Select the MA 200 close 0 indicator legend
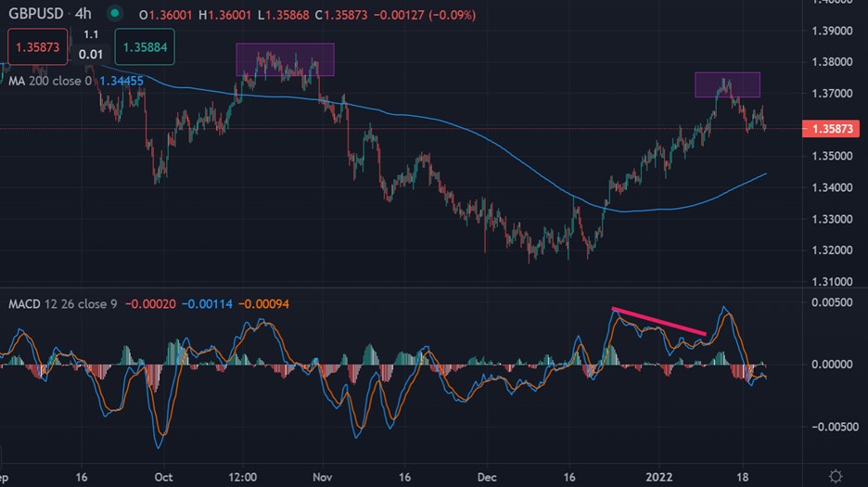Viewport: 868px width, 487px height. tap(50, 81)
